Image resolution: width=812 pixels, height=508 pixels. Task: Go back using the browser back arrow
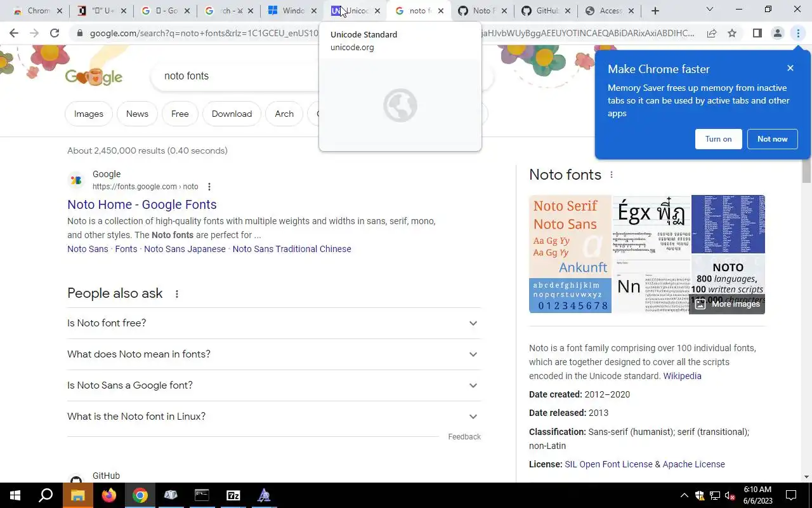coord(14,33)
